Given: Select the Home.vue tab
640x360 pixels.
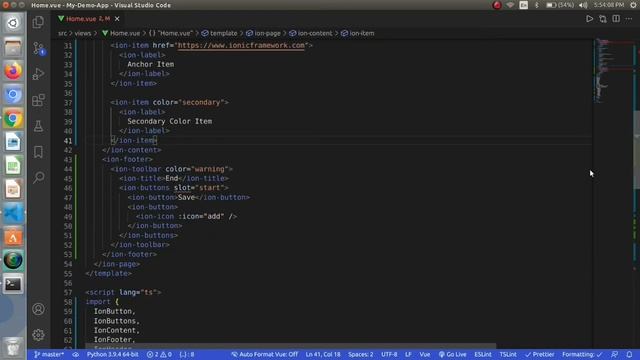Looking at the screenshot, I should (x=88, y=19).
